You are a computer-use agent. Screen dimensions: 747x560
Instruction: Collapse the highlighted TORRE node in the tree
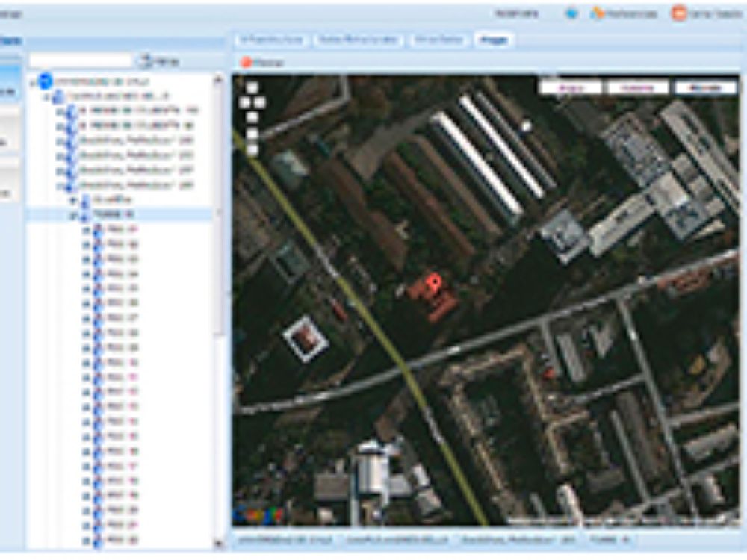(73, 215)
